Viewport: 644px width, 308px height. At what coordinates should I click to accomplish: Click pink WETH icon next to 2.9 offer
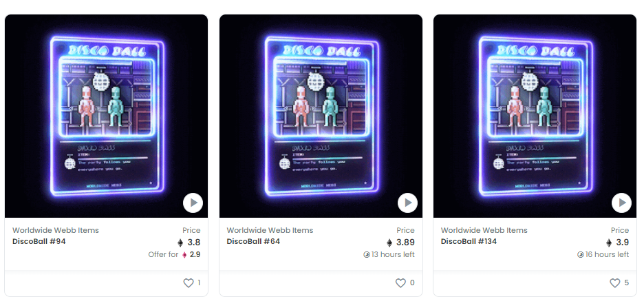point(184,255)
